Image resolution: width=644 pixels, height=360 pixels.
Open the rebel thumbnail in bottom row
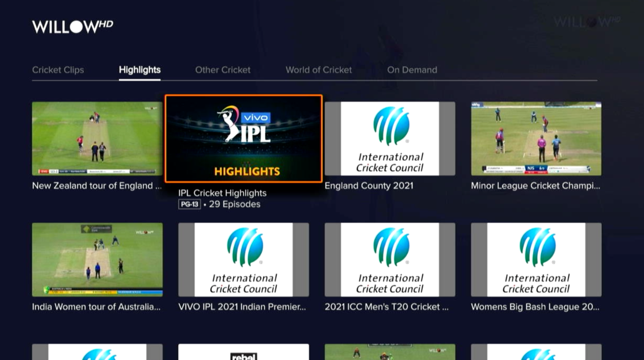[244, 352]
